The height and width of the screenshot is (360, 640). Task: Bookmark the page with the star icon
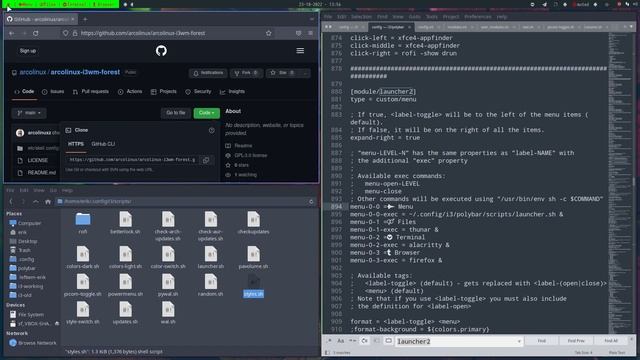(x=269, y=33)
